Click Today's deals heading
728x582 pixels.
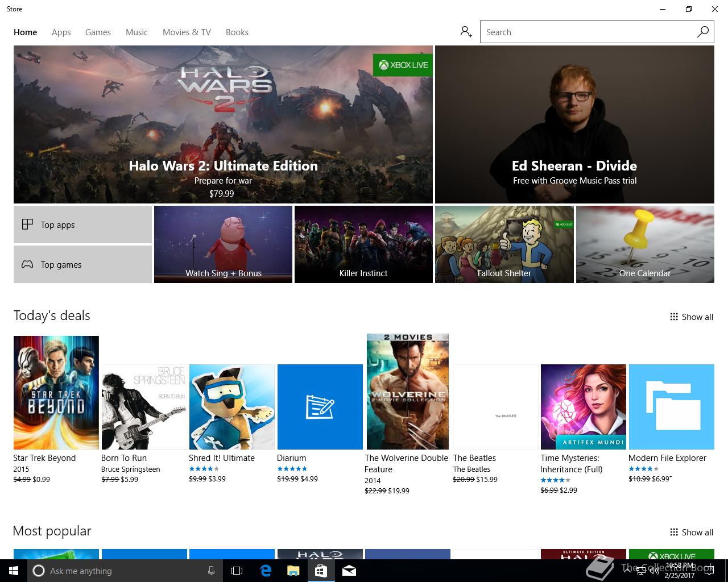[52, 315]
